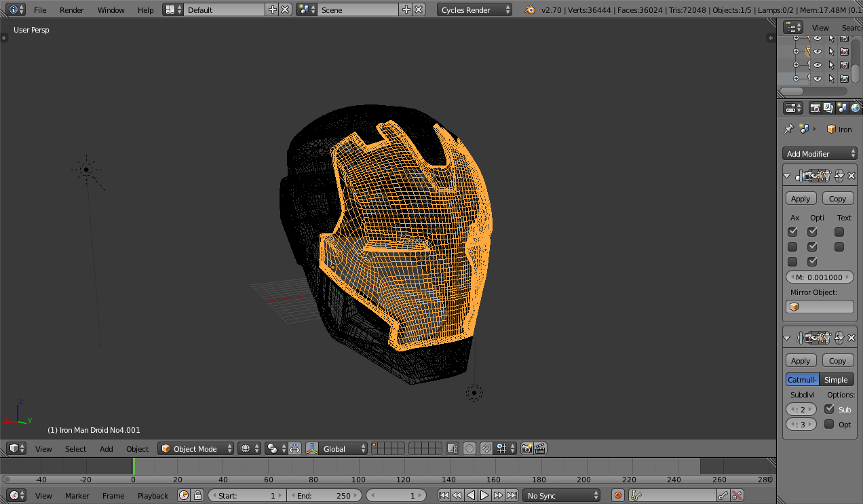Pin the Properties context

click(x=788, y=129)
